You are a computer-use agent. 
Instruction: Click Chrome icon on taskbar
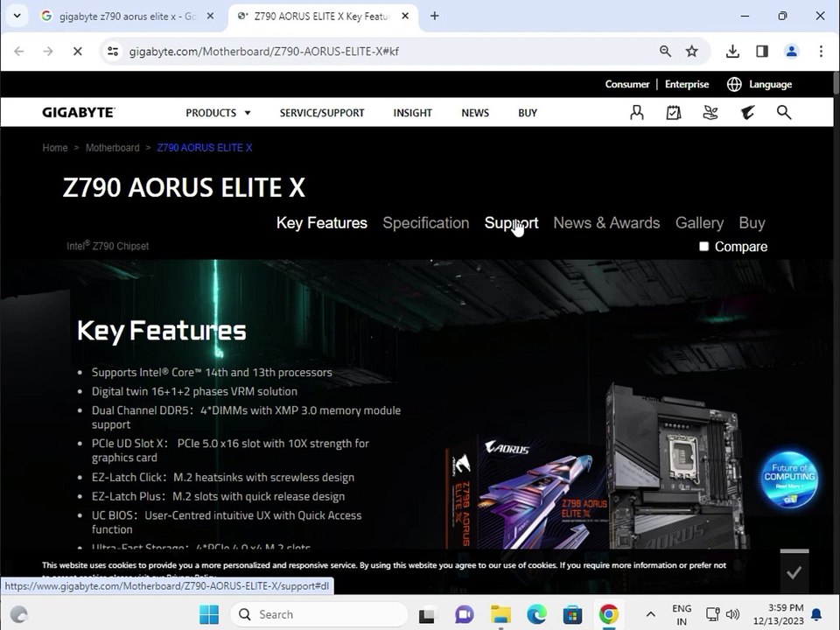pos(609,614)
